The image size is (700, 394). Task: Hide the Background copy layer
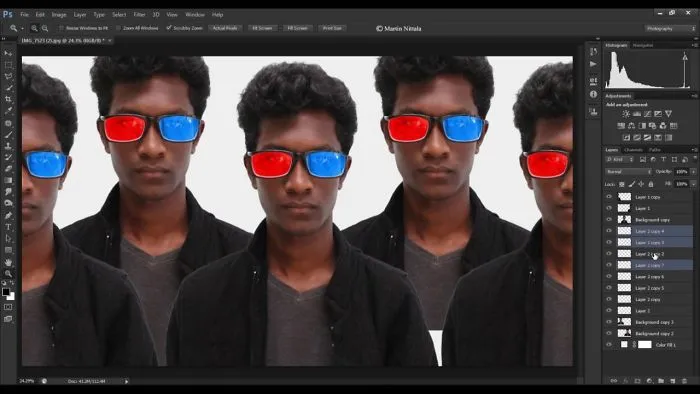pyautogui.click(x=609, y=220)
